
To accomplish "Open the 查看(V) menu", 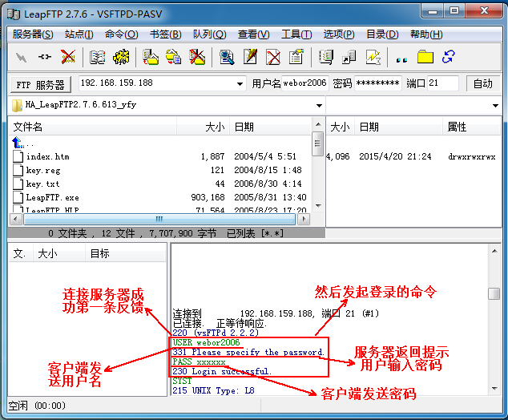I will (253, 34).
